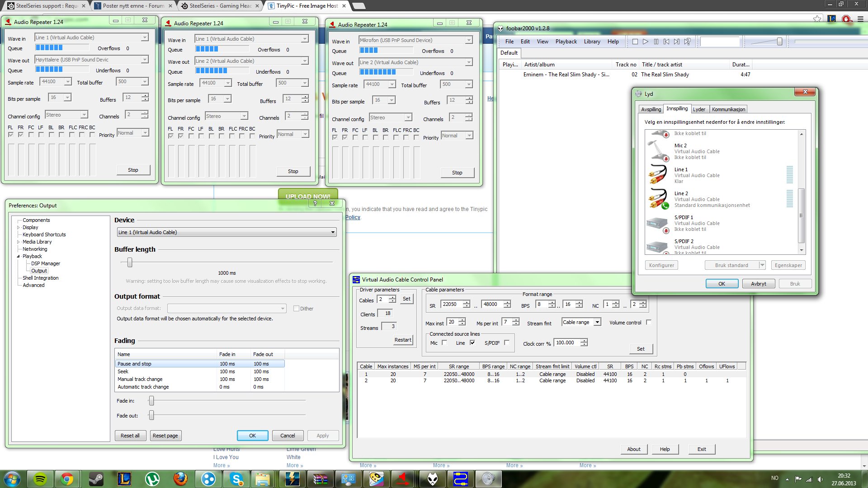
Task: Select Line 1 Virtual Audio Cable device icon
Action: coord(658,175)
